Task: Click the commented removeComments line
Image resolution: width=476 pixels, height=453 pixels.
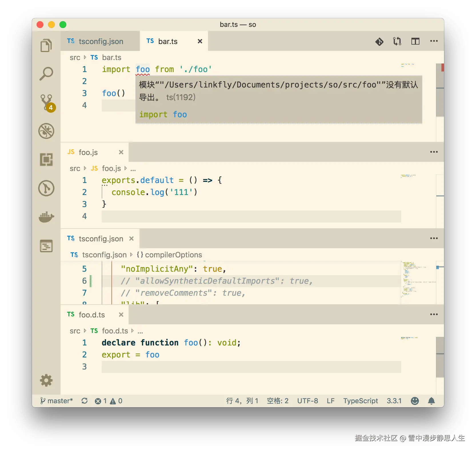Action: (x=183, y=293)
